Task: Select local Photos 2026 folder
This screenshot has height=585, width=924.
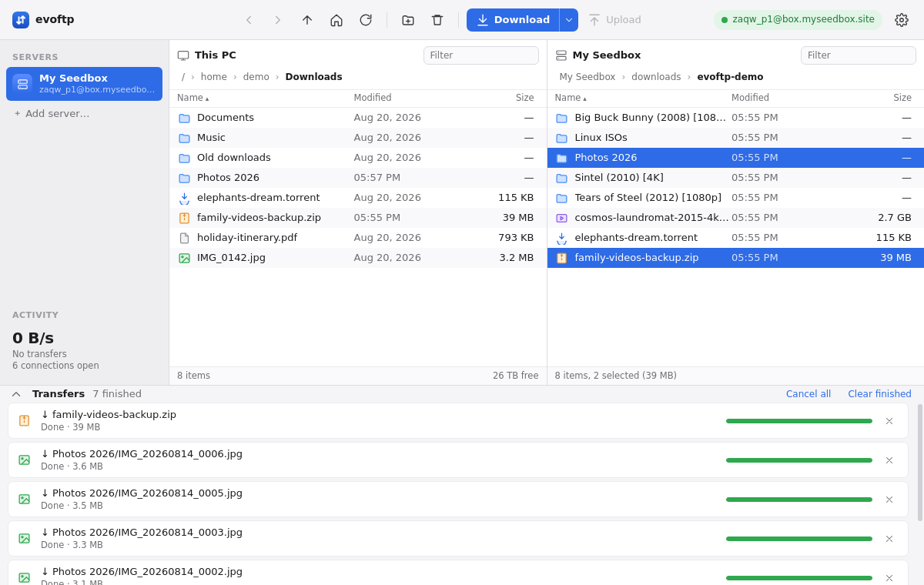Action: [x=358, y=178]
